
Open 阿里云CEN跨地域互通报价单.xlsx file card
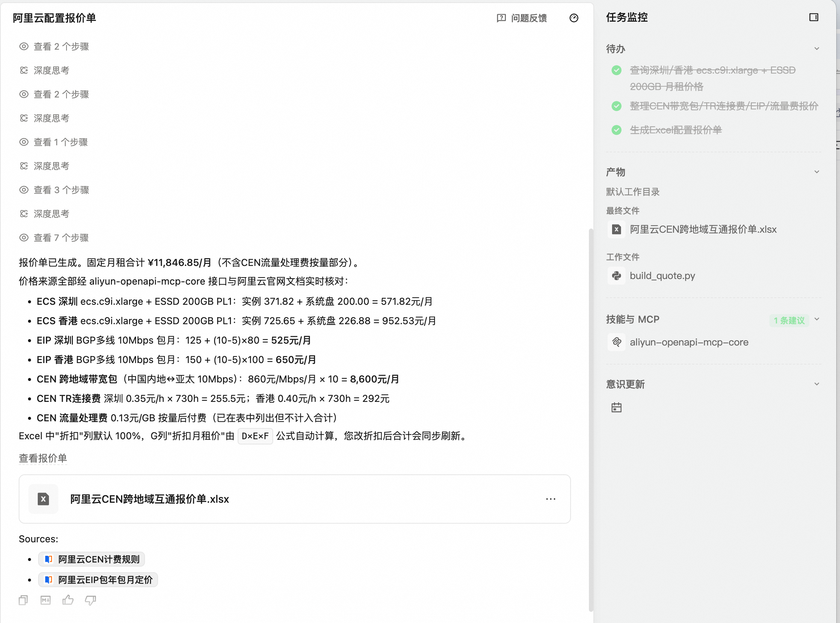[294, 499]
